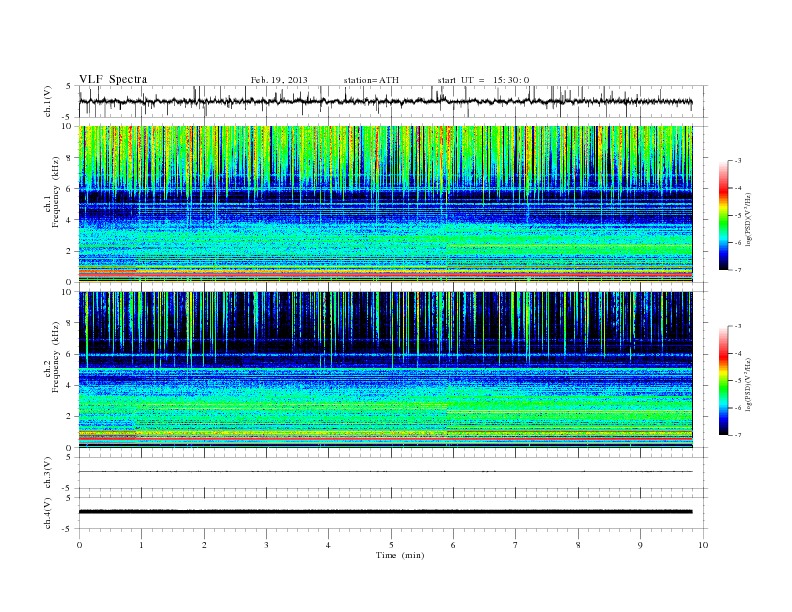Click the "1" tick on the time axis
792x612 pixels.
tap(141, 545)
